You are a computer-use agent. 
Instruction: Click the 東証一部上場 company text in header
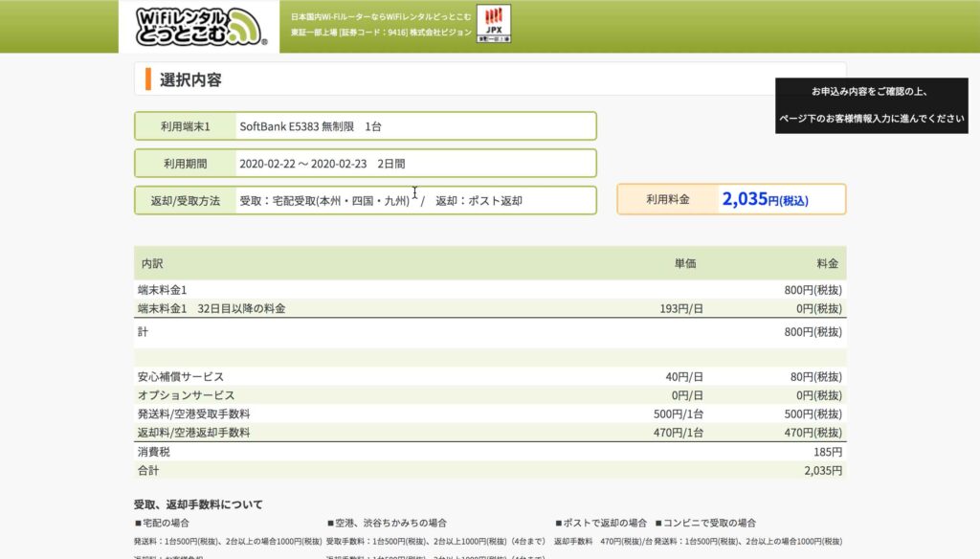point(381,33)
